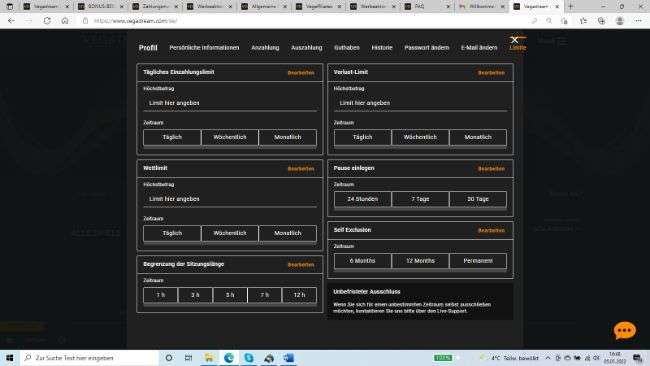The width and height of the screenshot is (650, 366).
Task: Click the taskbar clock and date
Action: (x=615, y=358)
